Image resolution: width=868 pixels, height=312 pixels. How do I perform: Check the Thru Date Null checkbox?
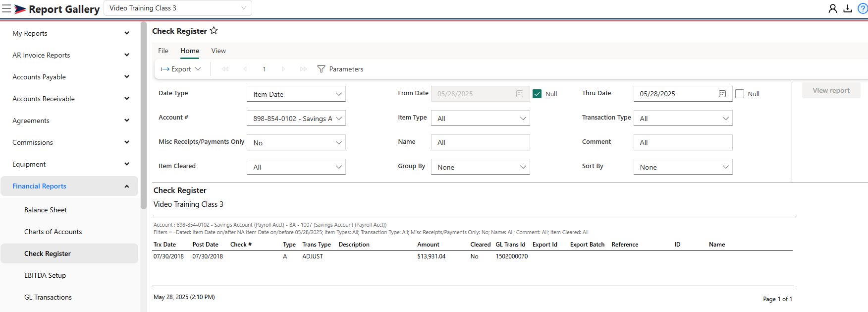click(740, 94)
